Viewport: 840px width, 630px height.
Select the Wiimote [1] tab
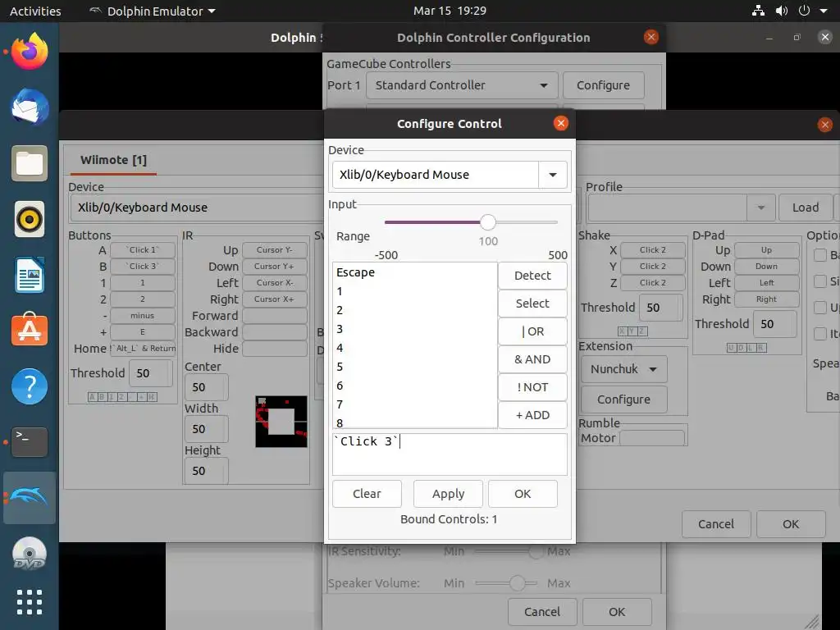pyautogui.click(x=113, y=160)
